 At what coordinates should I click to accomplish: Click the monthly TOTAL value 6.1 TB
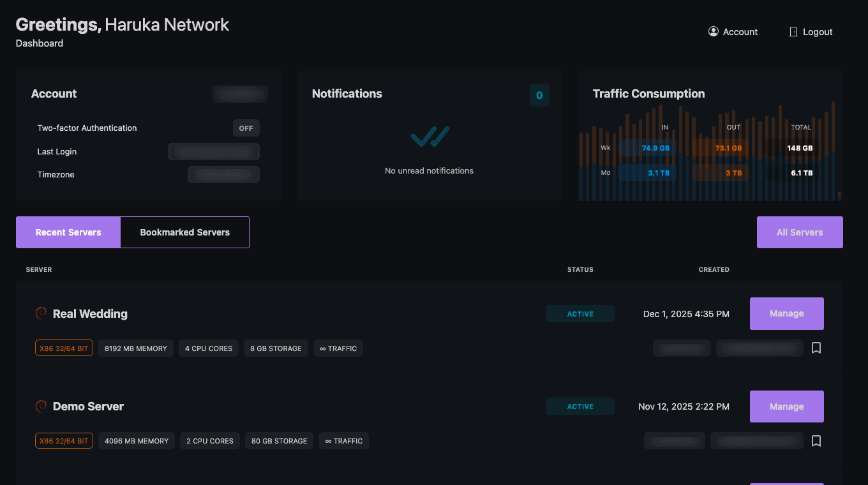[x=802, y=173]
